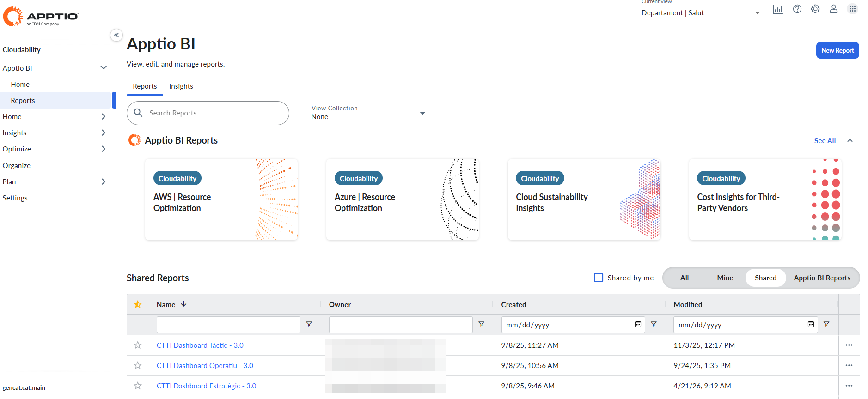868x399 pixels.
Task: Expand the Insights sidebar section chevron
Action: 104,133
